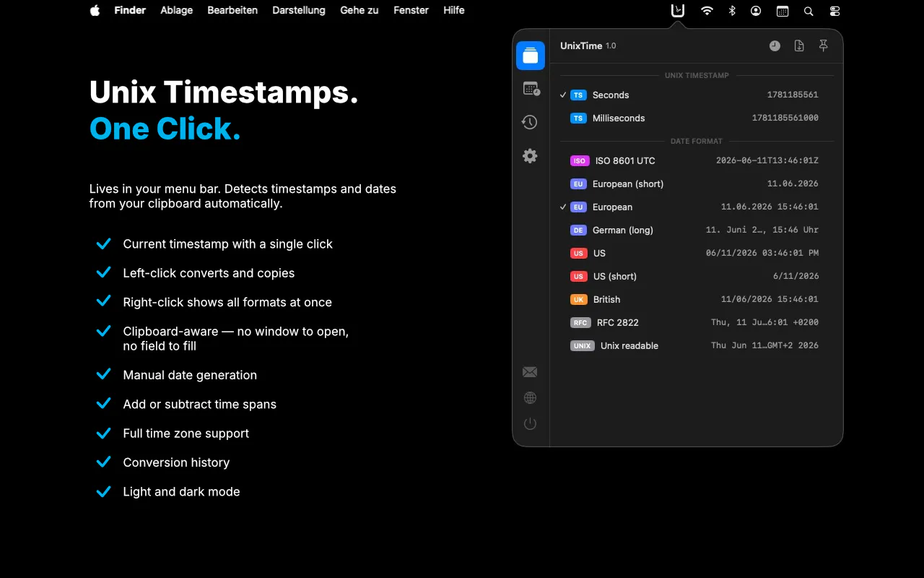This screenshot has height=578, width=924.
Task: Click "Light and dark mode" feature
Action: pyautogui.click(x=181, y=491)
